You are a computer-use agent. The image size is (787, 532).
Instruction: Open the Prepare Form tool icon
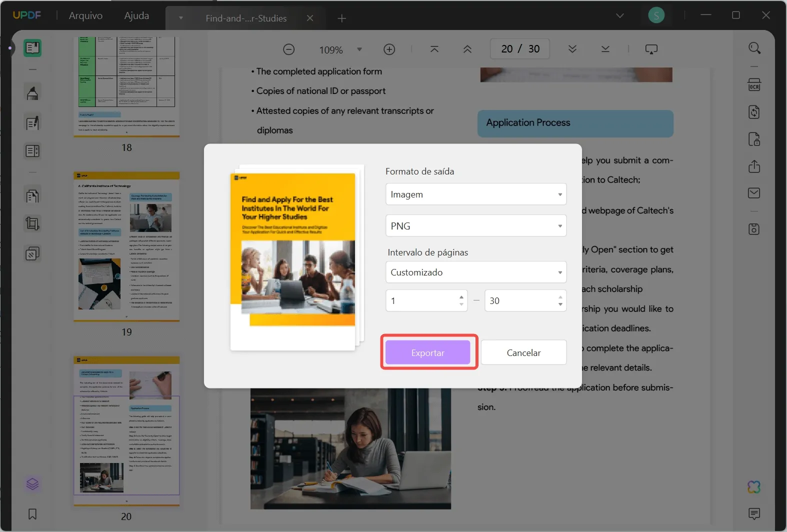pyautogui.click(x=32, y=151)
